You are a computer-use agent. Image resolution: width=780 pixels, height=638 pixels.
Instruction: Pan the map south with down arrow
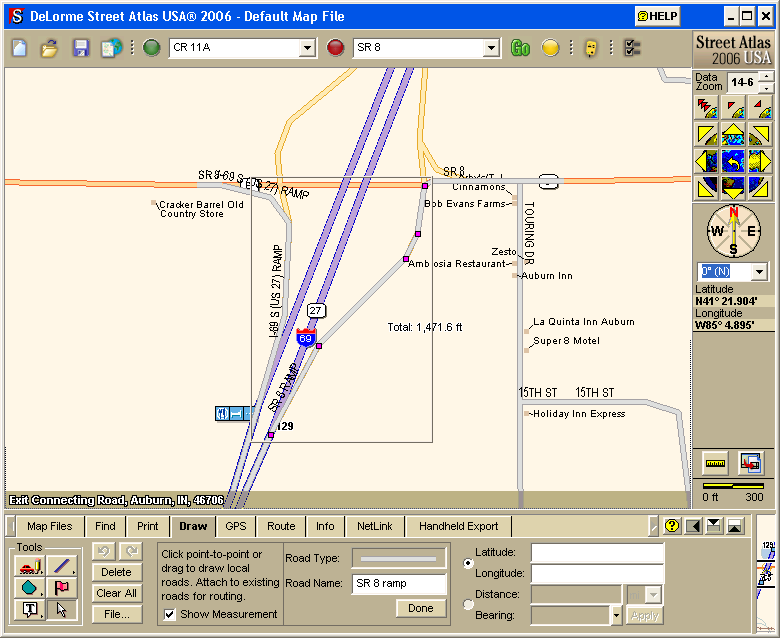coord(733,187)
